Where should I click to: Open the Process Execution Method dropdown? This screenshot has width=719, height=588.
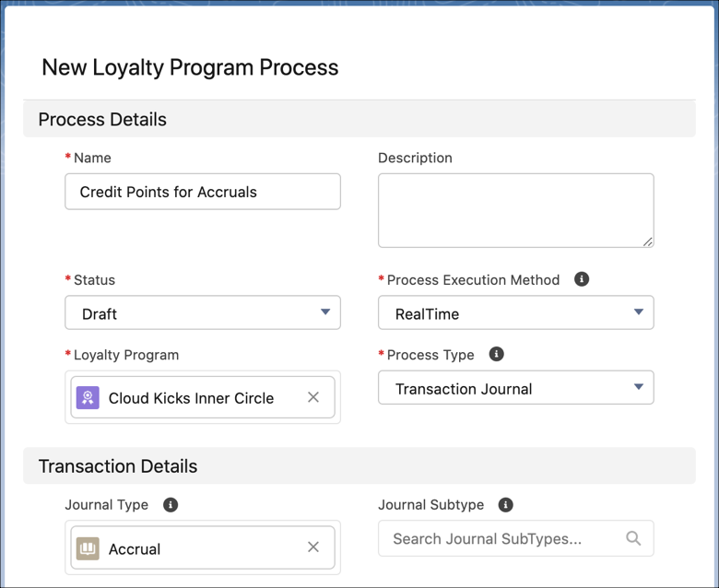[516, 312]
